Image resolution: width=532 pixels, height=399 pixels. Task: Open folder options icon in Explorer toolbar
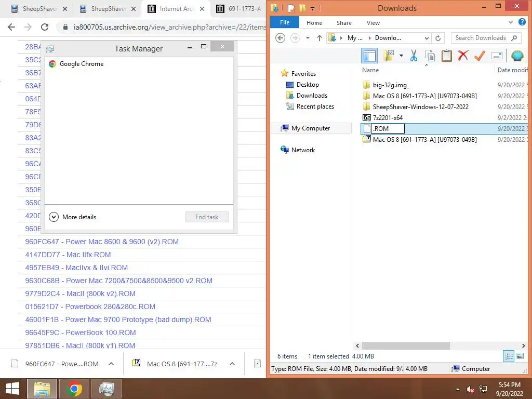click(x=389, y=56)
